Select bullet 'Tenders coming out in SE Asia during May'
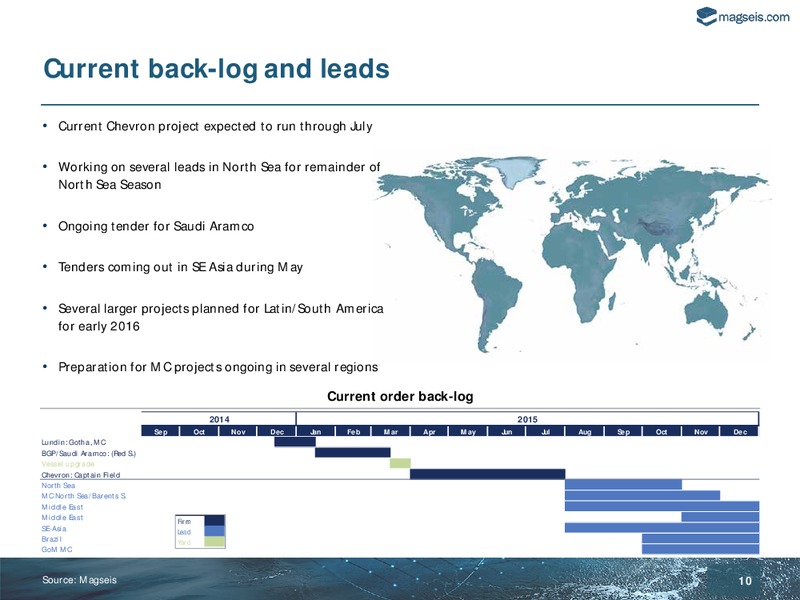 click(180, 267)
